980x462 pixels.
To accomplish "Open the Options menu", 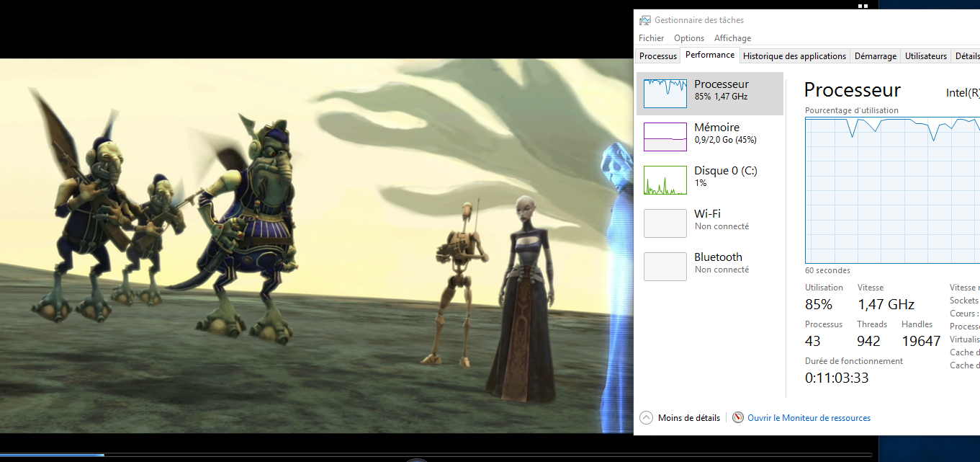I will click(689, 38).
